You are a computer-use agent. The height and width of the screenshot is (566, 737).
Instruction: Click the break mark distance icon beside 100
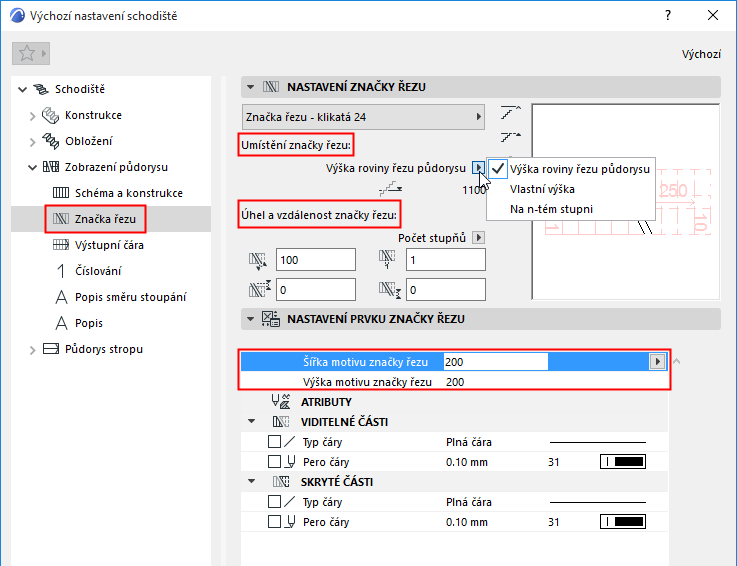point(258,261)
